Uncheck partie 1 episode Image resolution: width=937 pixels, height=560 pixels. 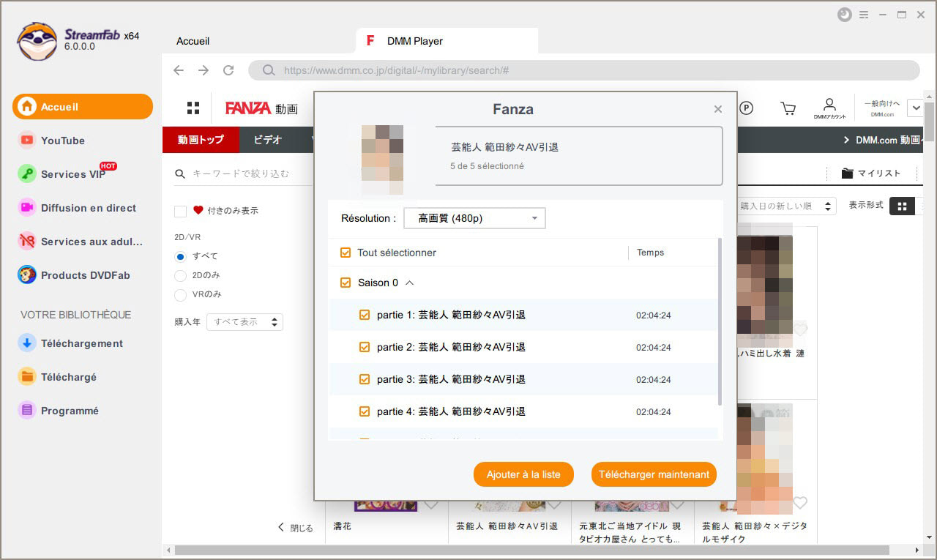(365, 316)
